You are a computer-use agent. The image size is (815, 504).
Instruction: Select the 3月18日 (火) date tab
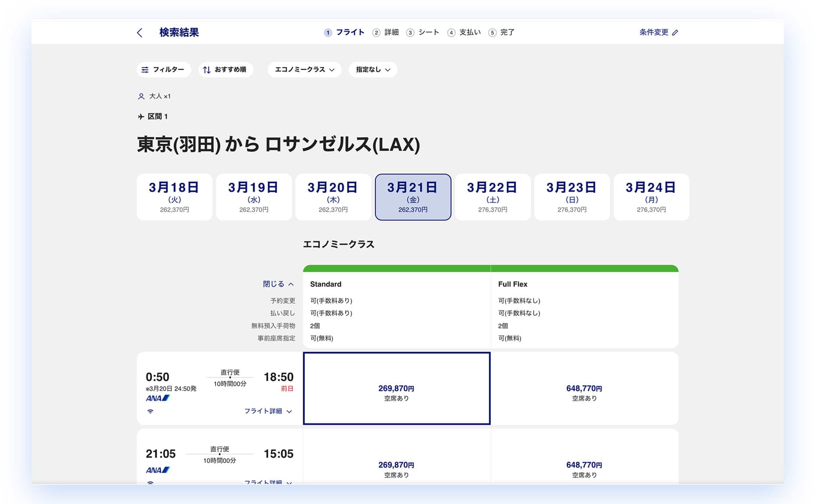tap(174, 197)
